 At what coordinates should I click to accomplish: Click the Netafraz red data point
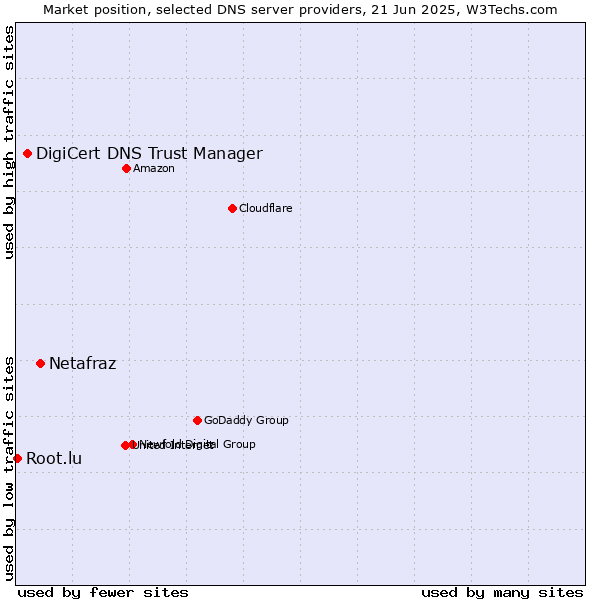tap(41, 364)
